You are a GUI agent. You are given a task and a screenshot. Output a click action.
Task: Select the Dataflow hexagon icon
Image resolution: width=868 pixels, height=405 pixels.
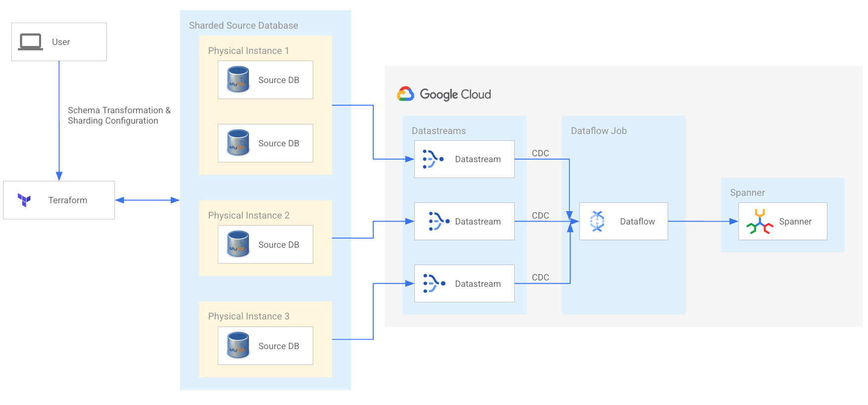597,221
